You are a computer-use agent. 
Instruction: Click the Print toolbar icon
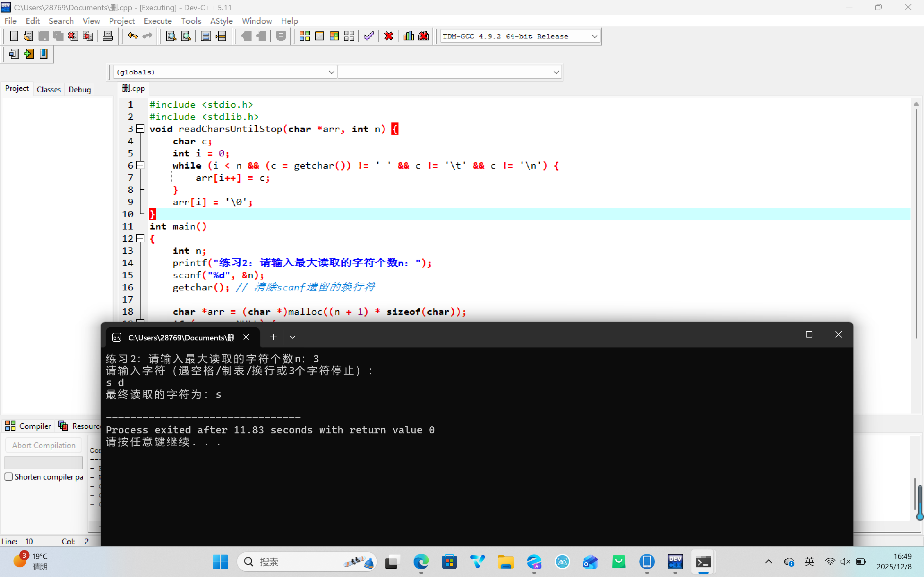108,36
